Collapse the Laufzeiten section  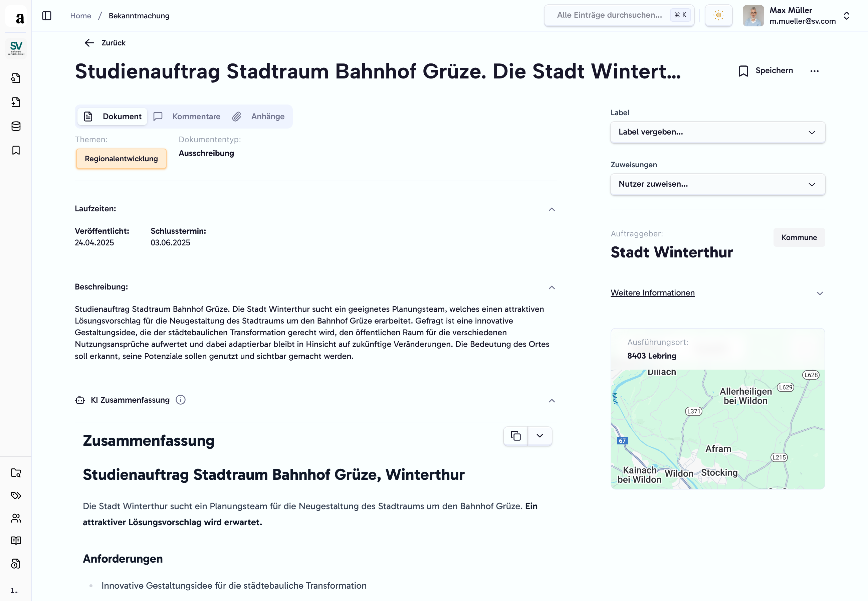tap(552, 209)
